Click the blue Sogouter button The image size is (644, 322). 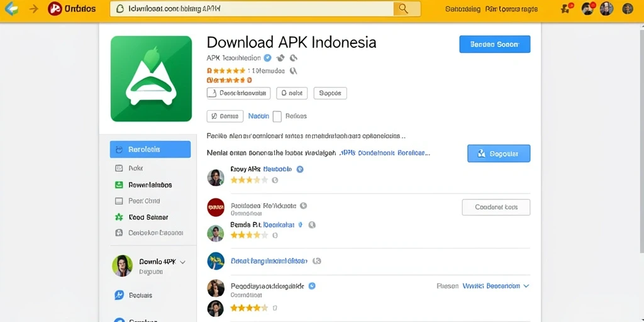pos(499,153)
